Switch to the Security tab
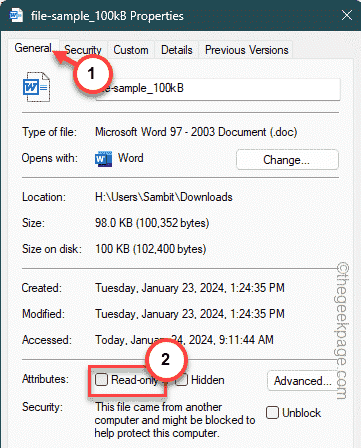Screen dimensions: 361x448 (x=83, y=50)
